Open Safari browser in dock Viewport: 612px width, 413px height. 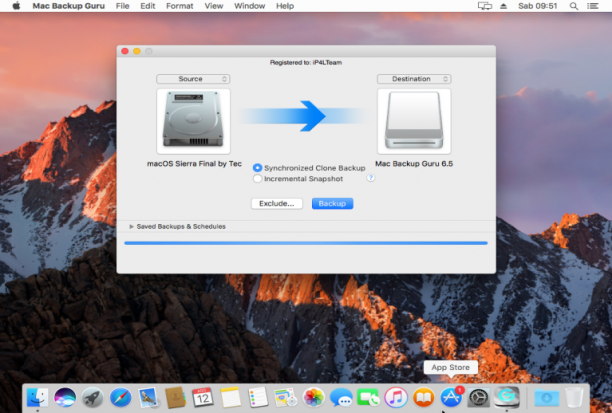(120, 397)
